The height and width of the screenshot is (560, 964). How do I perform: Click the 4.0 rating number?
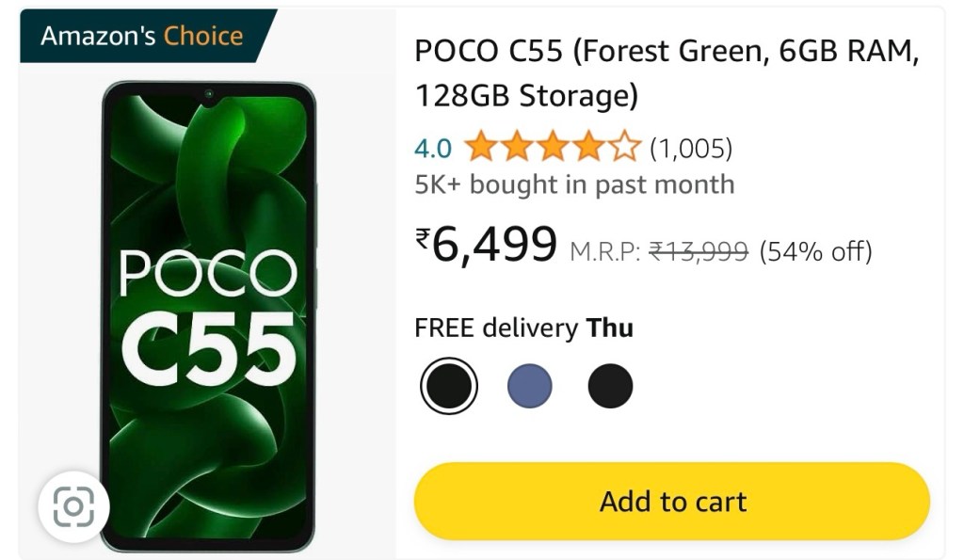point(433,149)
